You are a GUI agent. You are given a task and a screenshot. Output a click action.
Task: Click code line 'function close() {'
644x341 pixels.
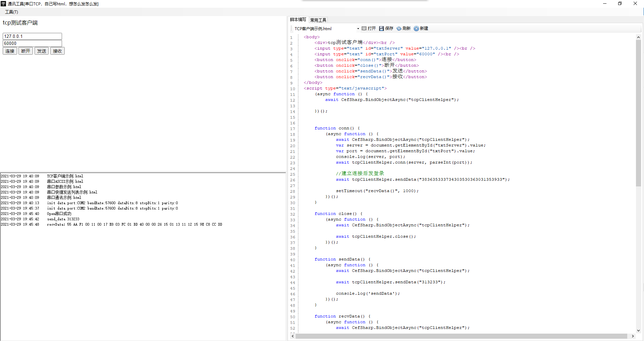tap(338, 214)
